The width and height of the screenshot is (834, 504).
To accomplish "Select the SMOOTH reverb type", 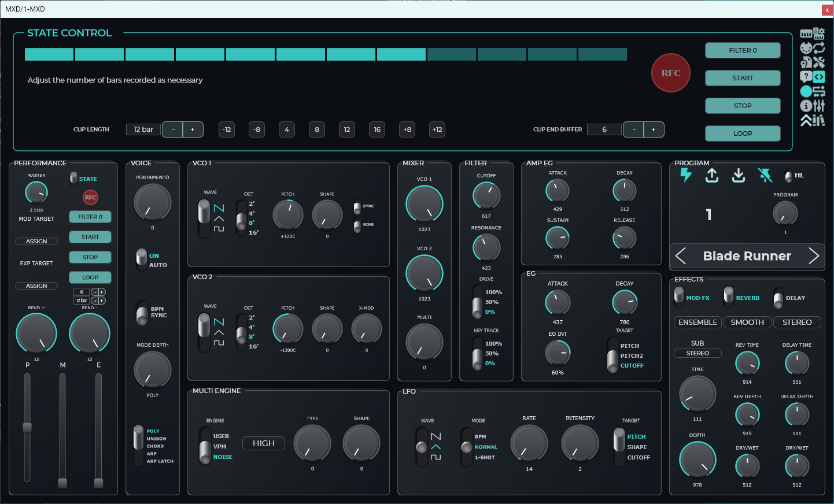I will click(747, 322).
